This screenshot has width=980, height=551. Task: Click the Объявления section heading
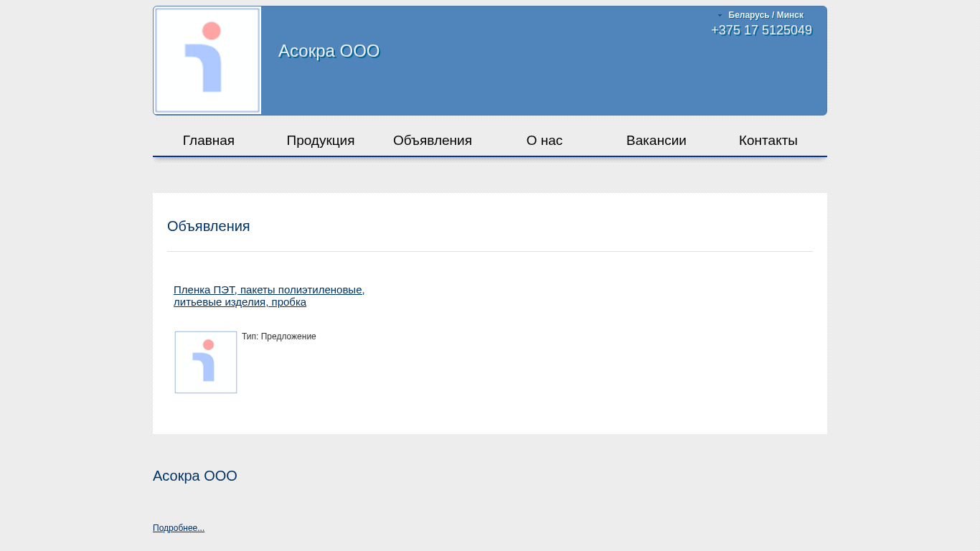point(209,226)
